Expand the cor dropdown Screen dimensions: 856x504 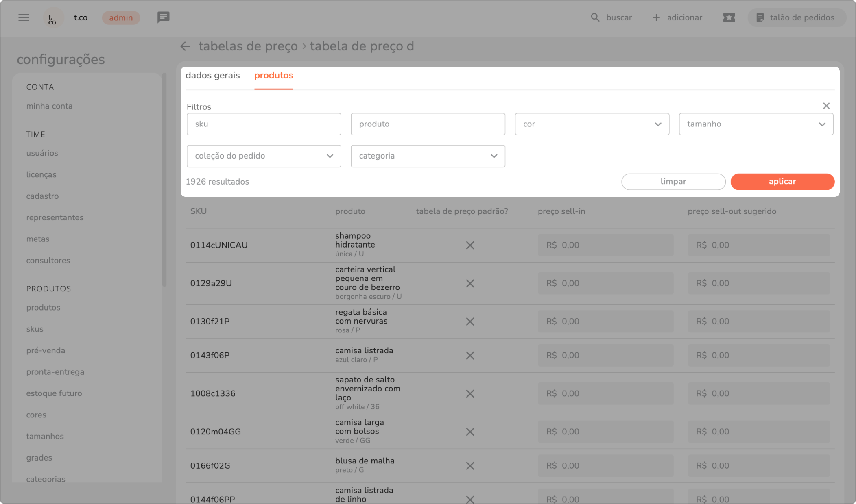[592, 124]
